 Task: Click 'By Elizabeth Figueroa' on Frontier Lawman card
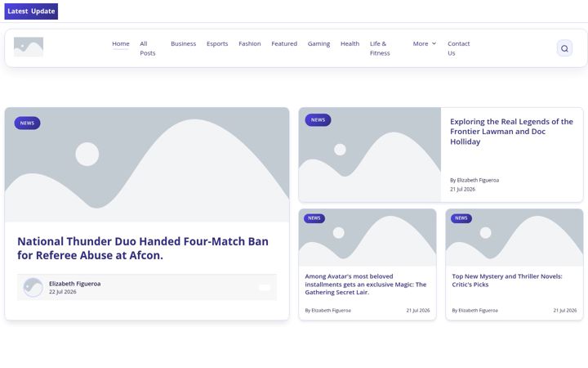point(474,180)
